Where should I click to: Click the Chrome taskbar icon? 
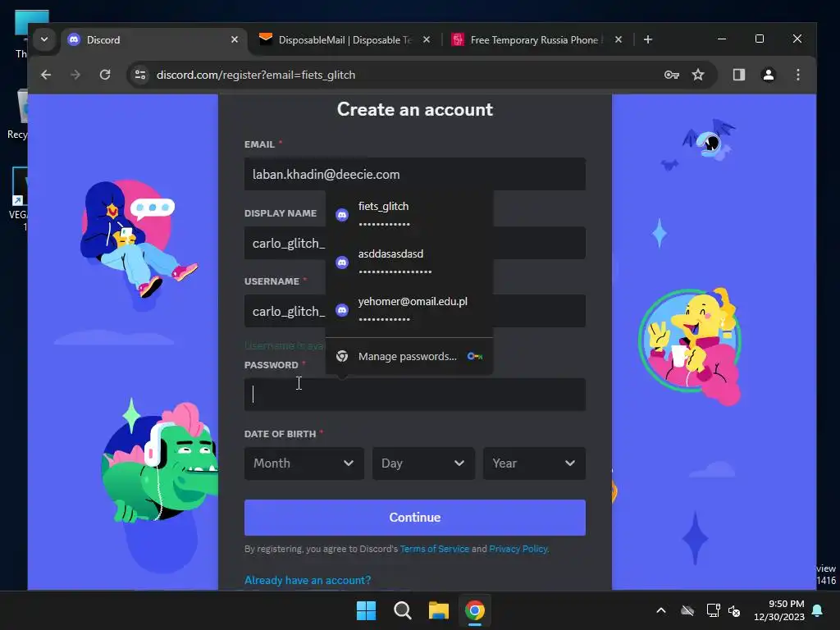[475, 610]
